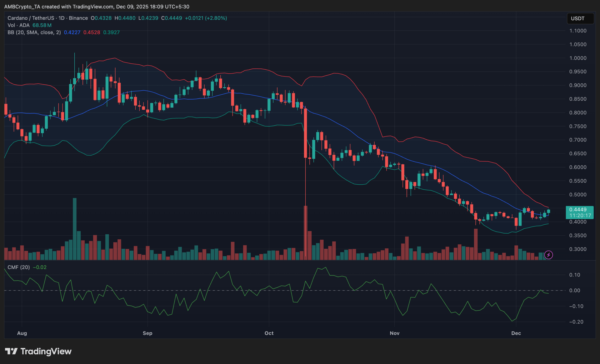Click the BB upper value 0.4528

click(92, 32)
